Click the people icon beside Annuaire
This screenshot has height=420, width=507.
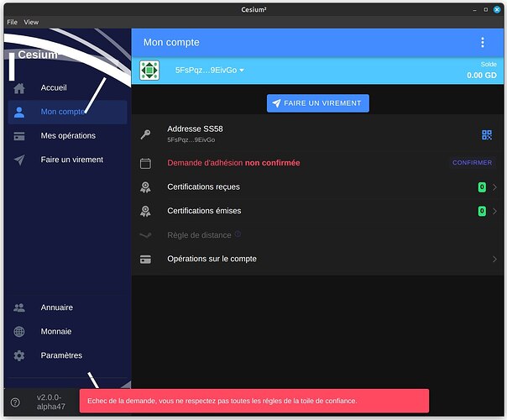point(19,307)
